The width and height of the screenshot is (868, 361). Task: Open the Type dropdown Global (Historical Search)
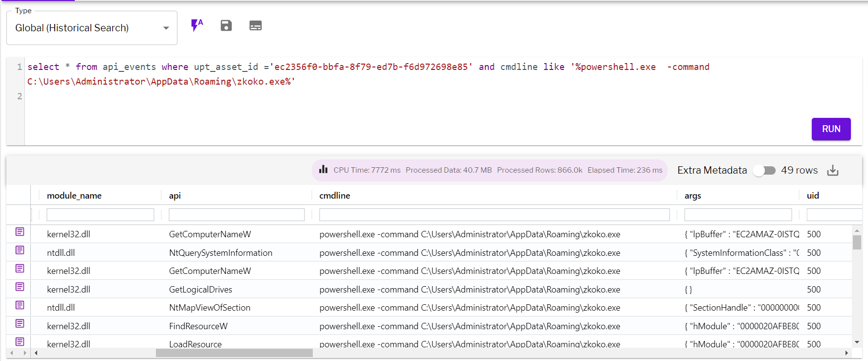click(x=92, y=28)
